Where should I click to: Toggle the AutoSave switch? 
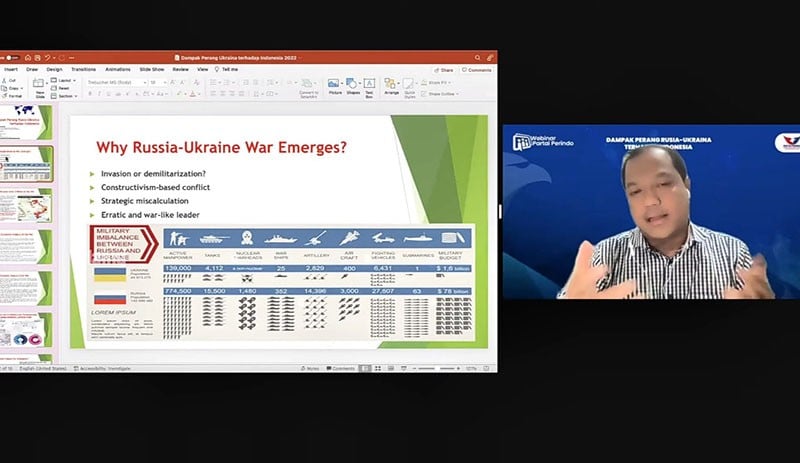[10, 58]
